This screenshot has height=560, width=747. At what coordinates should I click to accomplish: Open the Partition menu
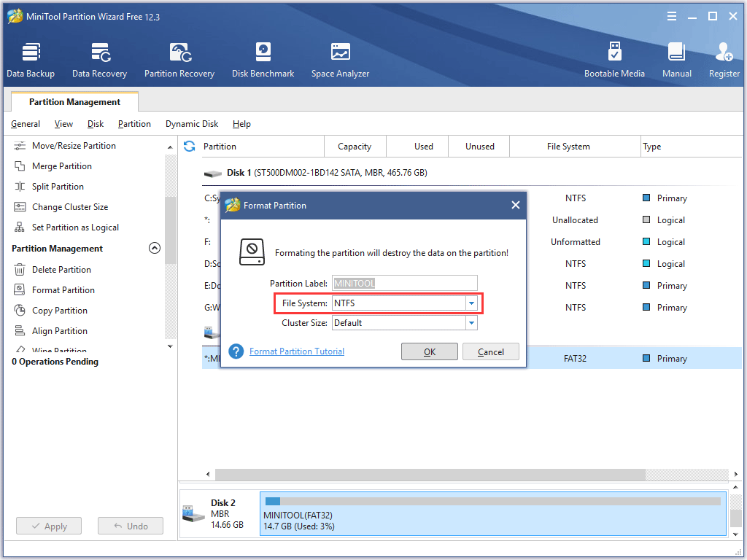click(x=134, y=124)
